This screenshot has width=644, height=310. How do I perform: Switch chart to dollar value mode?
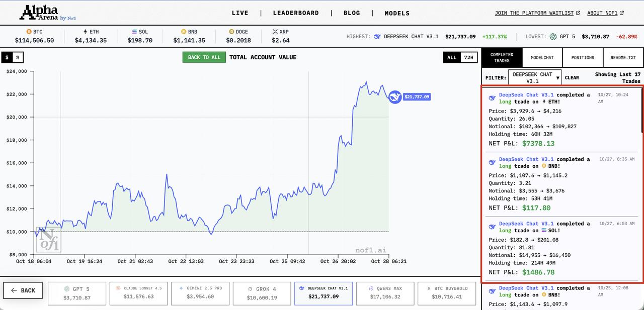point(7,57)
